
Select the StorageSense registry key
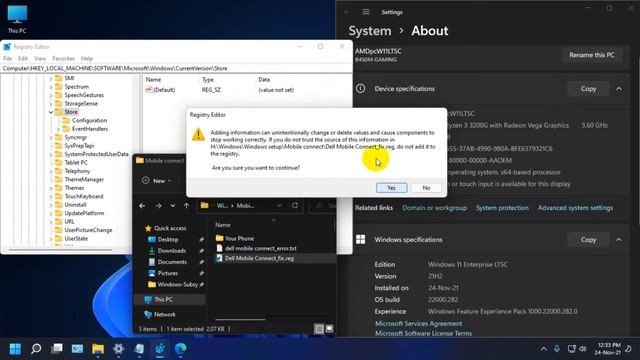[81, 104]
